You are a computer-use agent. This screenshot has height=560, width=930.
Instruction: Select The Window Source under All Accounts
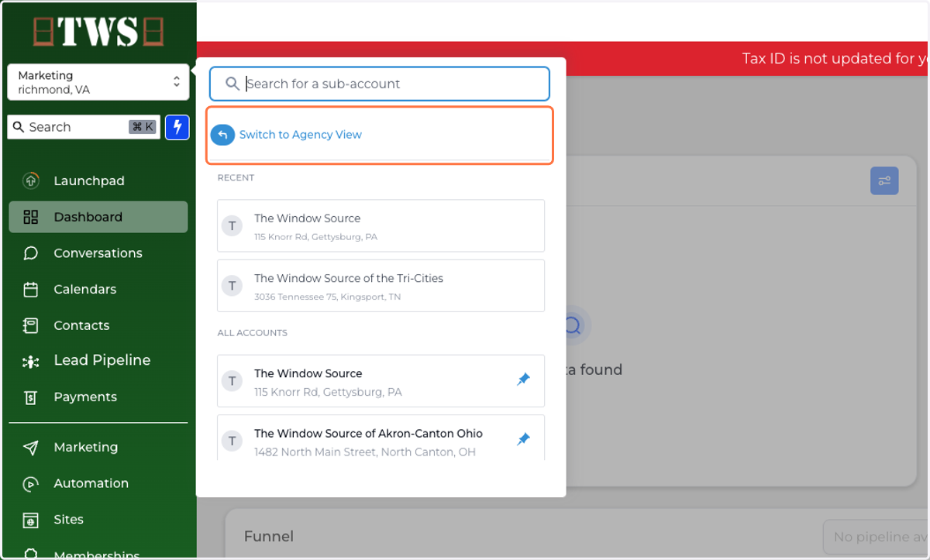point(381,381)
